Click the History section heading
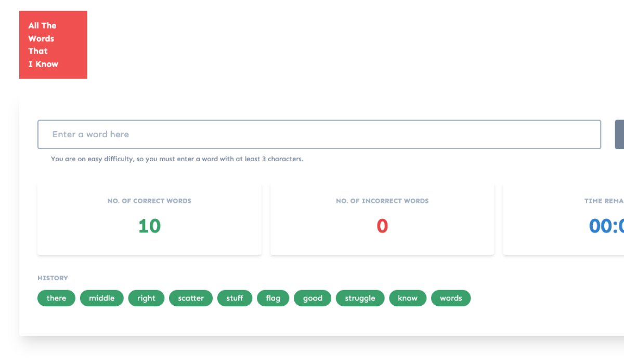Viewport: 624px width, 364px height. 53,278
